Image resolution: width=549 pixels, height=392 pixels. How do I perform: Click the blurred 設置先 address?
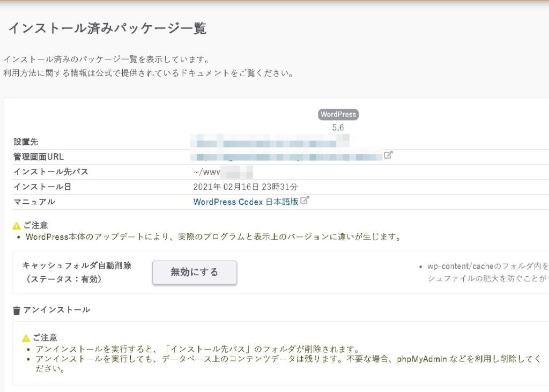271,143
